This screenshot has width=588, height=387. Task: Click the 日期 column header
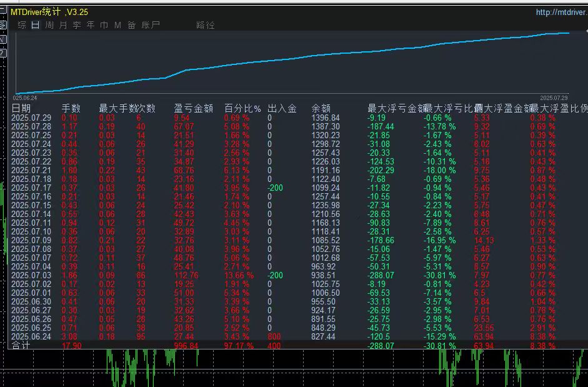(21, 109)
